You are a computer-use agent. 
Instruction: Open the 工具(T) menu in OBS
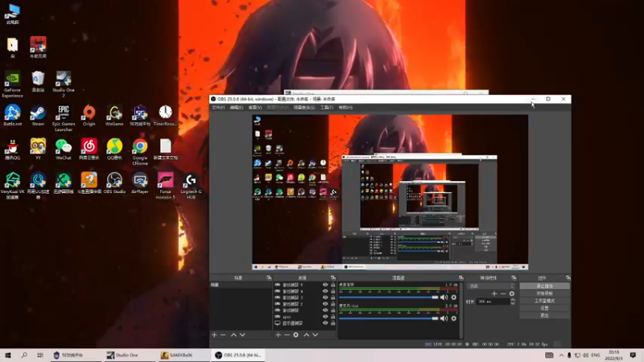pos(327,108)
